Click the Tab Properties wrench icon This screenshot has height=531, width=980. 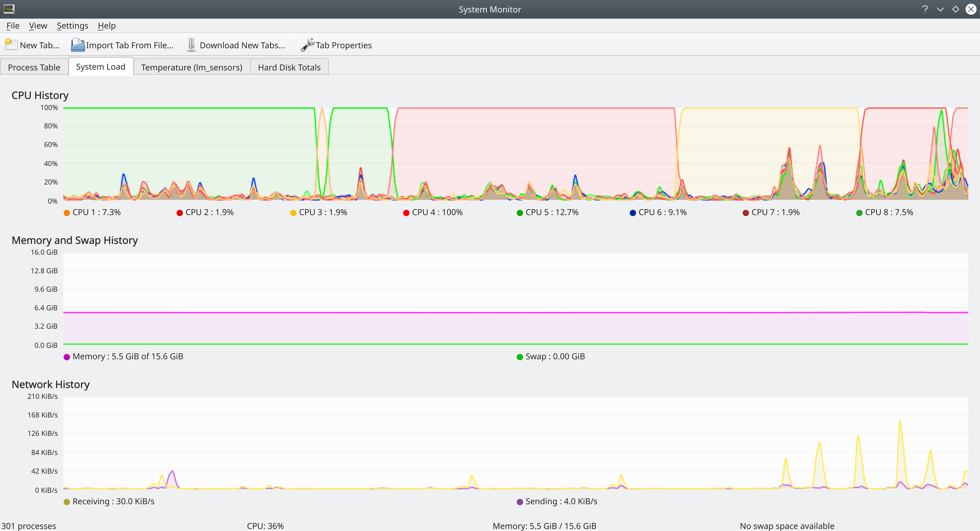(x=307, y=44)
